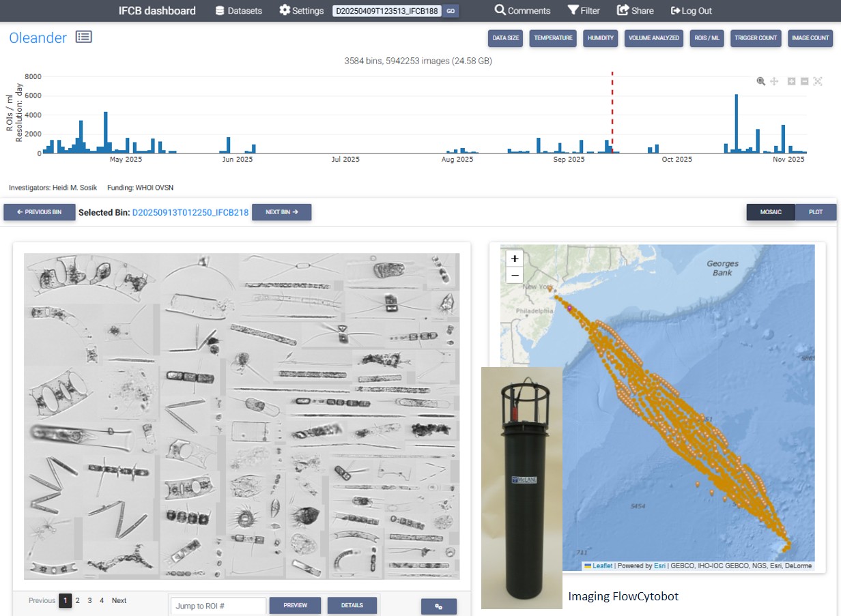The height and width of the screenshot is (616, 841).
Task: Open the Datasets menu
Action: pyautogui.click(x=238, y=11)
